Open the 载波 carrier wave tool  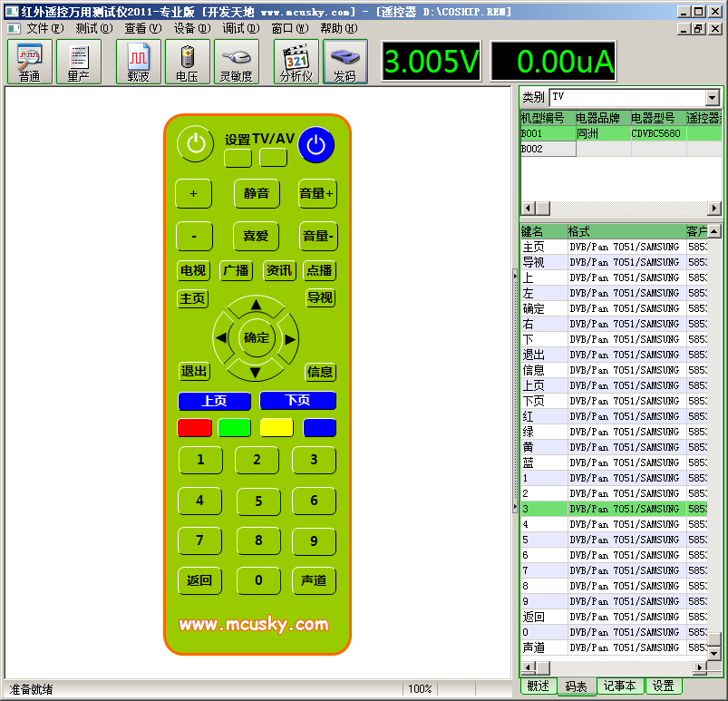(139, 62)
